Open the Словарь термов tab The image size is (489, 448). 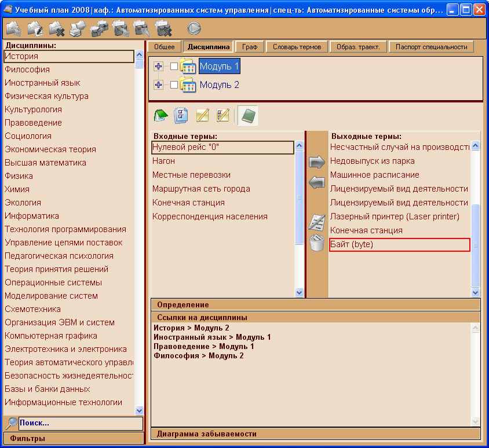point(297,47)
